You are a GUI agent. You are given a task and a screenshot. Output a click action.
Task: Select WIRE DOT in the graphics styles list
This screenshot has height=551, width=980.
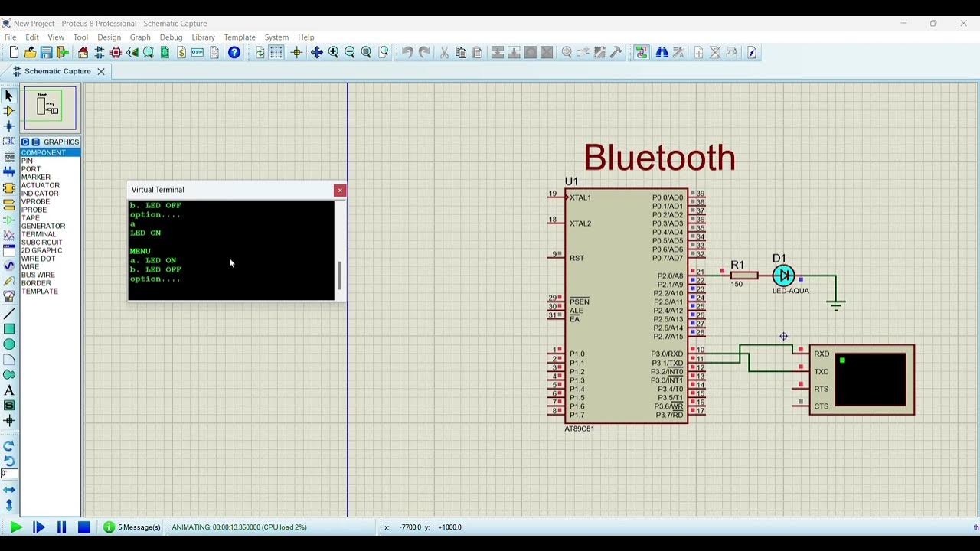pos(50,259)
